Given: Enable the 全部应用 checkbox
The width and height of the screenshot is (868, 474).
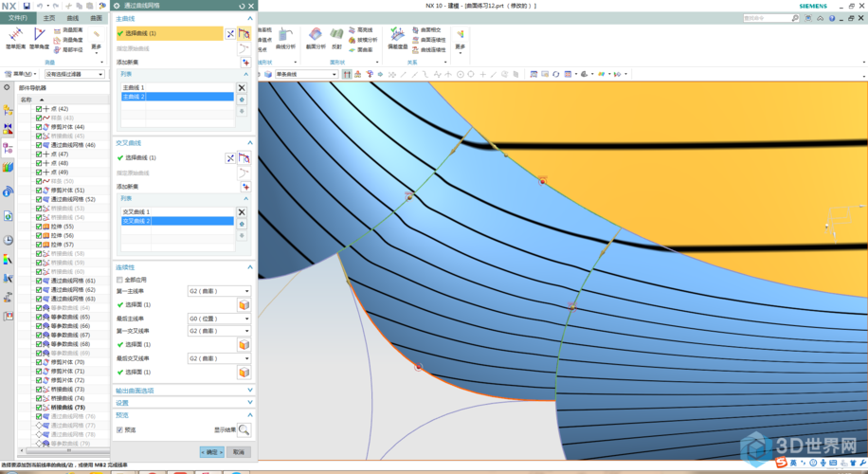Looking at the screenshot, I should [x=119, y=280].
